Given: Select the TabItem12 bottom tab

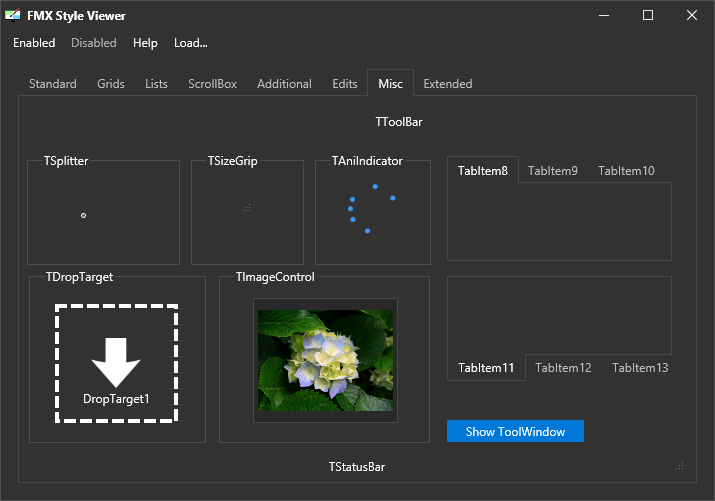Looking at the screenshot, I should point(563,367).
